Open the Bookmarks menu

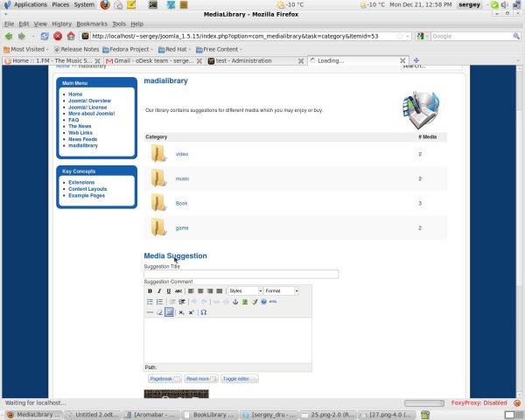click(x=92, y=24)
